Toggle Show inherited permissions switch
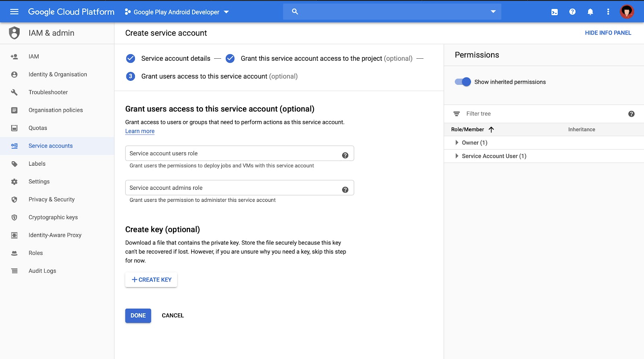This screenshot has width=644, height=359. (x=462, y=82)
